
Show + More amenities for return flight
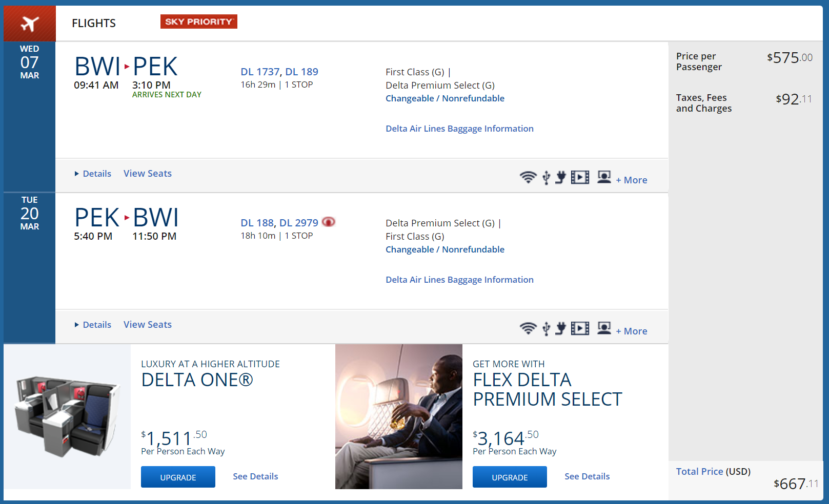coord(632,331)
